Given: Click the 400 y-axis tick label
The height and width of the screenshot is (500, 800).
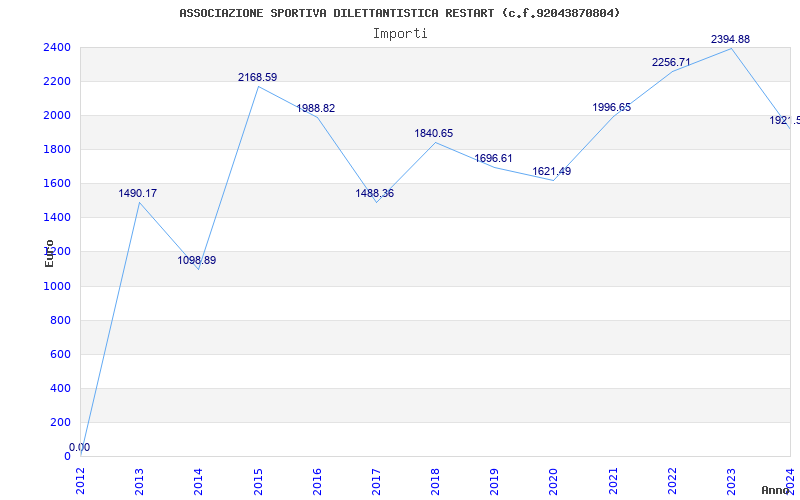Looking at the screenshot, I should tap(61, 388).
